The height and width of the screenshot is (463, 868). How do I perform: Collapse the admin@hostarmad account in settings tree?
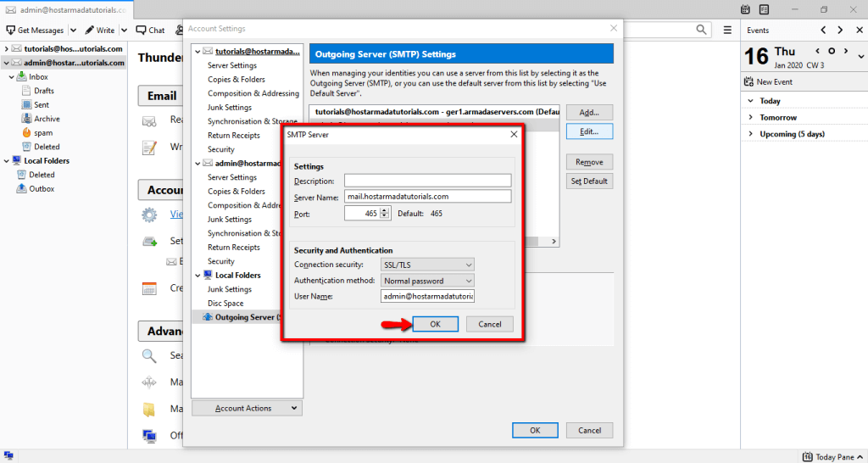coord(197,163)
